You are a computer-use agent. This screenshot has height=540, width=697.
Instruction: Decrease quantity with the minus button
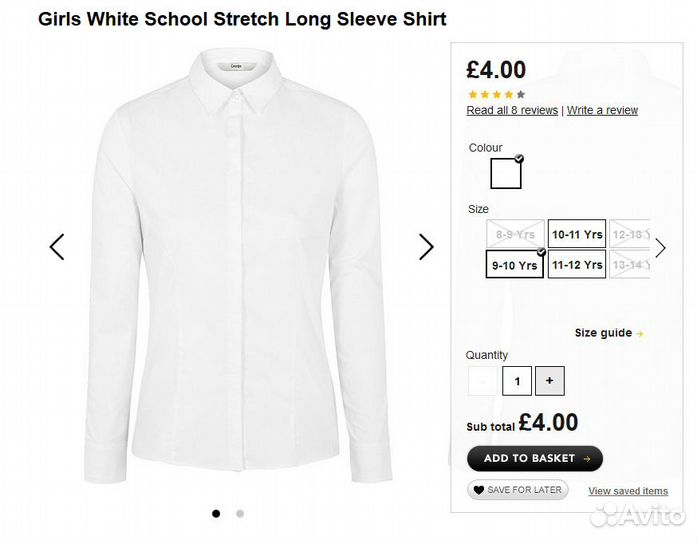(483, 380)
